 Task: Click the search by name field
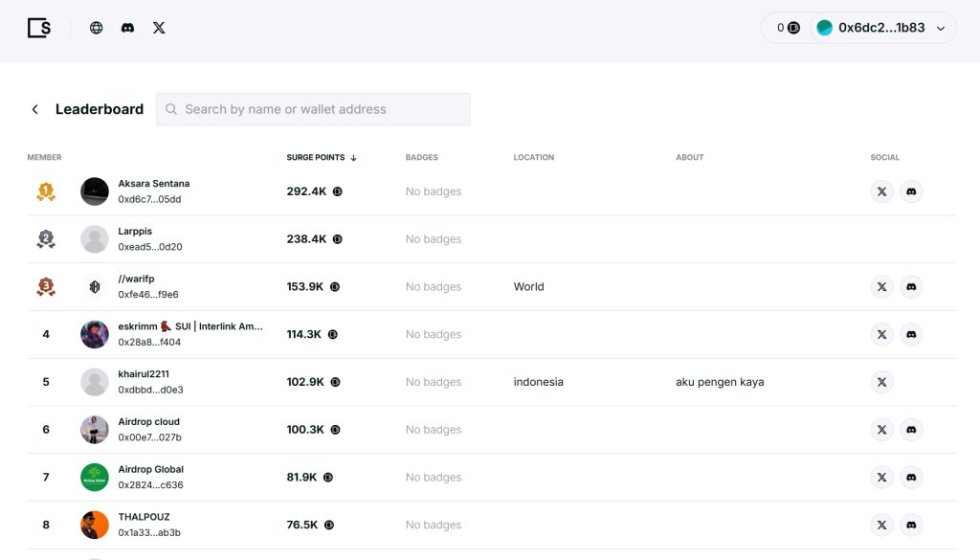pos(314,109)
